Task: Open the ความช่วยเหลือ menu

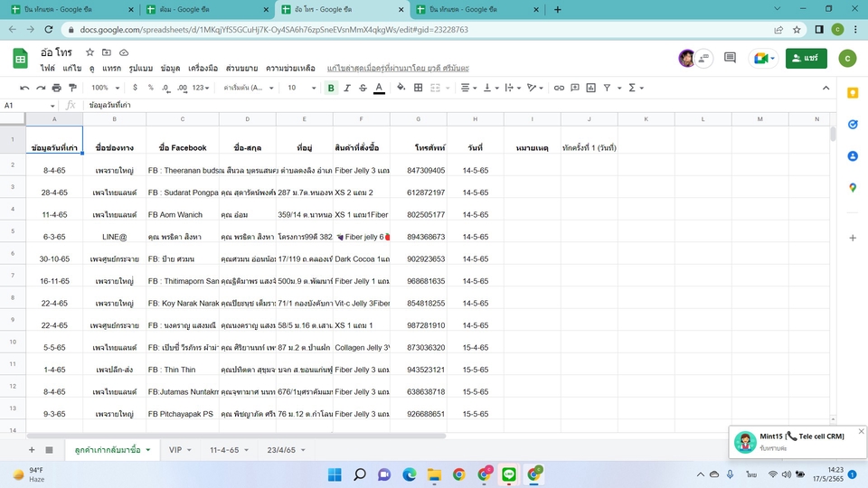Action: 290,68
